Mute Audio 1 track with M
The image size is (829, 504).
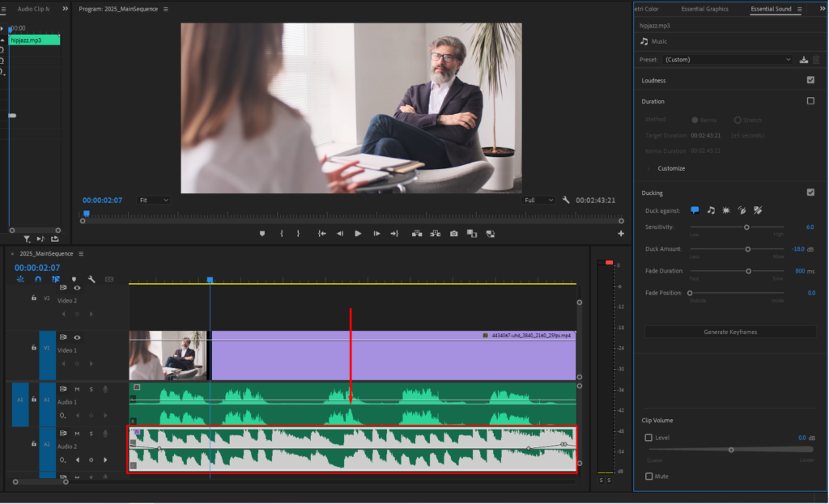tap(77, 389)
